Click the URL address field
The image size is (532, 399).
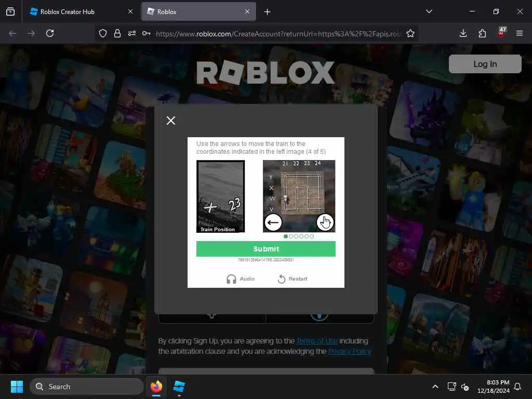coord(278,34)
